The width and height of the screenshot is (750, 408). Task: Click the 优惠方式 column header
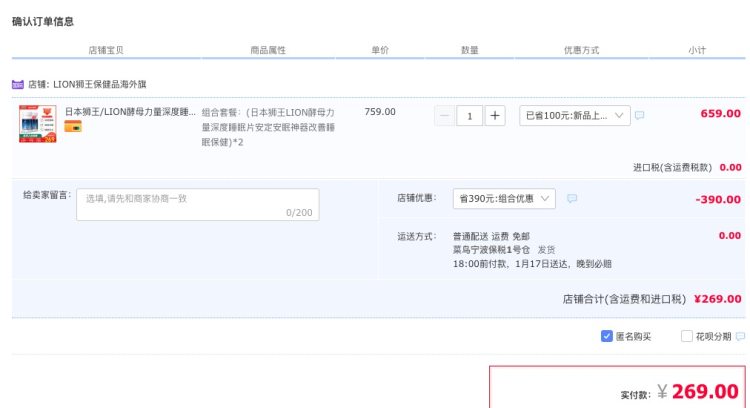point(581,50)
